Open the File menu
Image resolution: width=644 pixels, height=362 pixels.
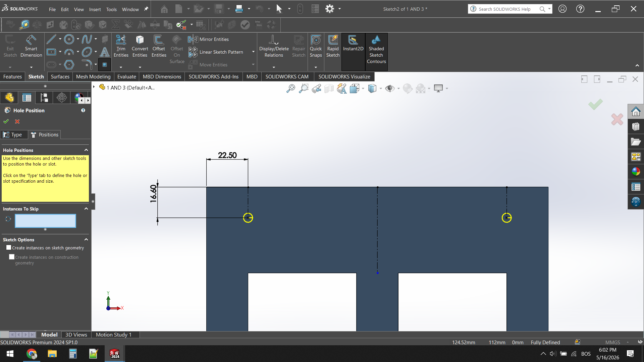52,9
